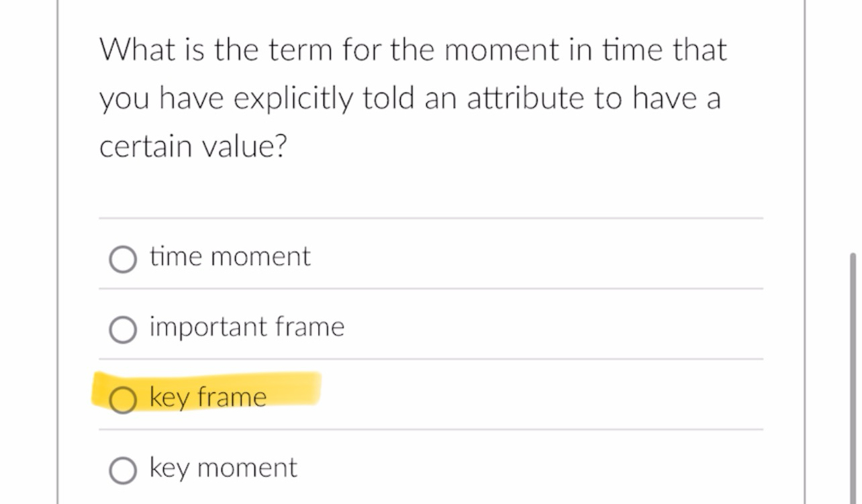Click the "important frame" answer label
Screen dimensions: 862x504
click(x=246, y=327)
